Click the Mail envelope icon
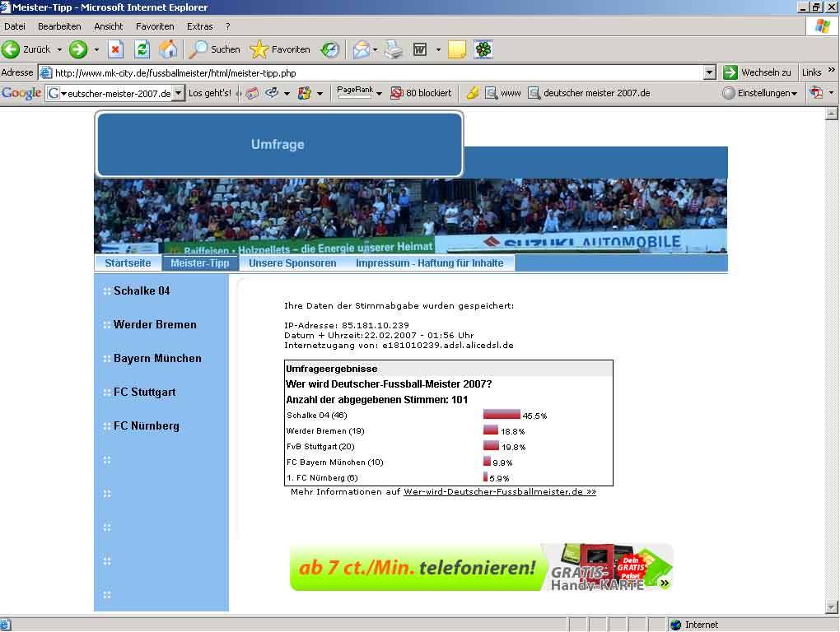Screen dimensions: 840x632 (361, 49)
